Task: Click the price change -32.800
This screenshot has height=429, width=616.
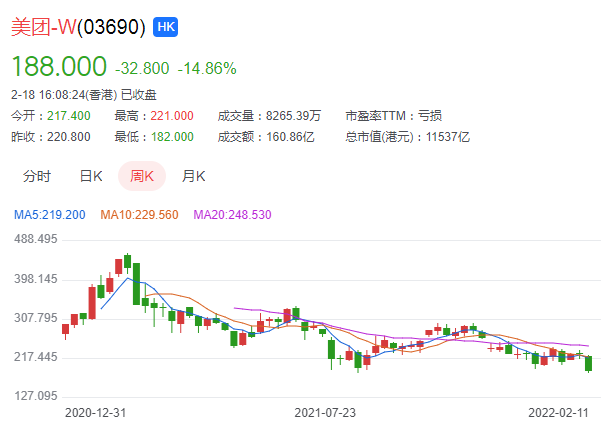Action: tap(142, 68)
